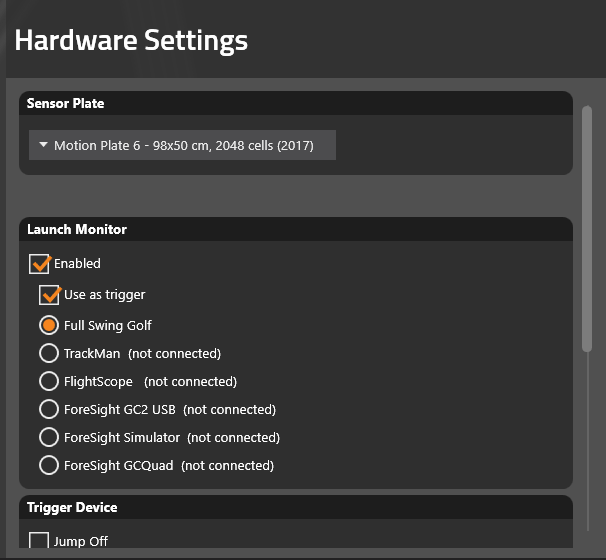This screenshot has width=606, height=560.
Task: Click the Jump Off label text
Action: click(81, 541)
